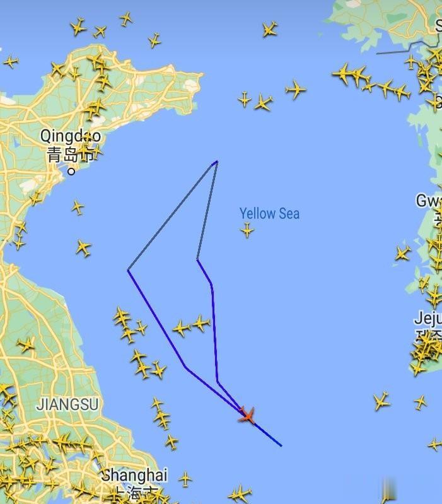
Task: Select the lone plane south of Qingdao coast
Action: pos(77,208)
